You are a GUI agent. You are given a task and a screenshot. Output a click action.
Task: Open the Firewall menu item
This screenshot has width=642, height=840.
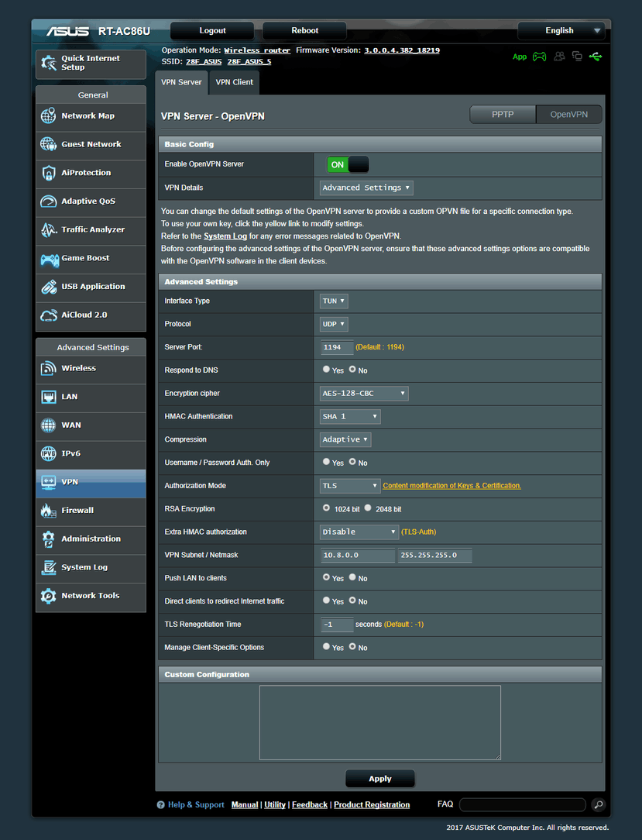(x=91, y=511)
